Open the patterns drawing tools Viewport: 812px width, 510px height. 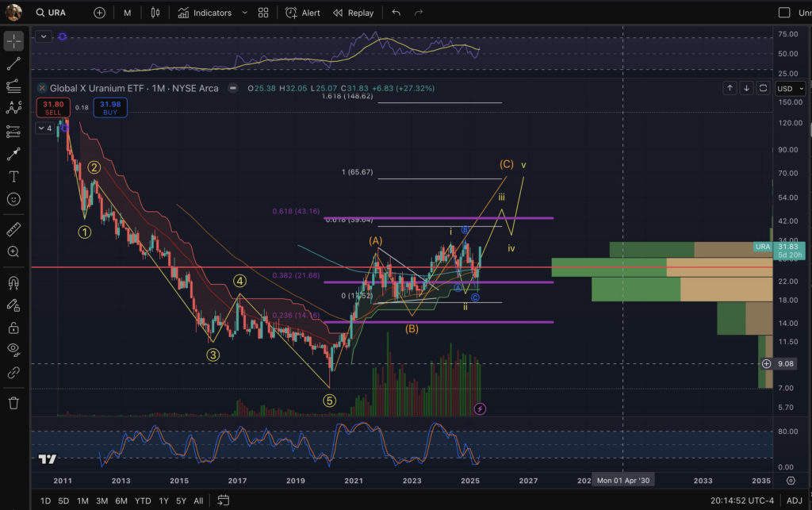[x=13, y=108]
